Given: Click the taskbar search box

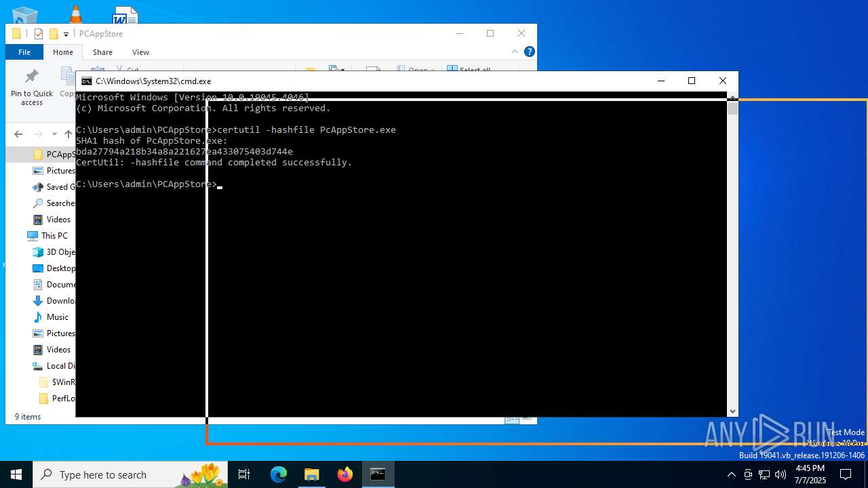Looking at the screenshot, I should point(130,474).
